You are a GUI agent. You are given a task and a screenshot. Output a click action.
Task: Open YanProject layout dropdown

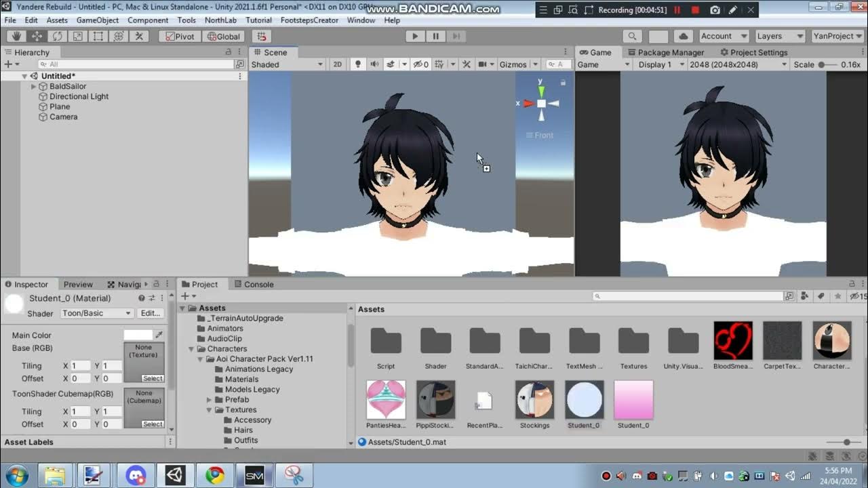836,36
